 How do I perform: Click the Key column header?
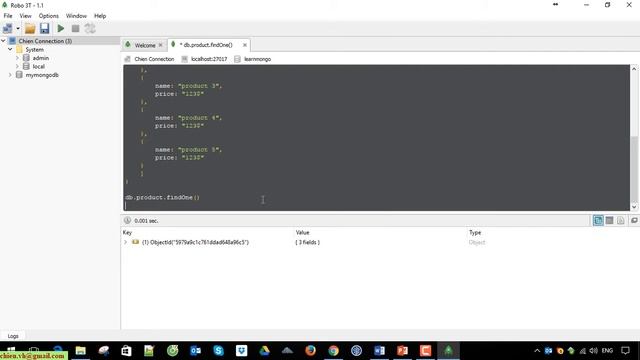tap(127, 233)
